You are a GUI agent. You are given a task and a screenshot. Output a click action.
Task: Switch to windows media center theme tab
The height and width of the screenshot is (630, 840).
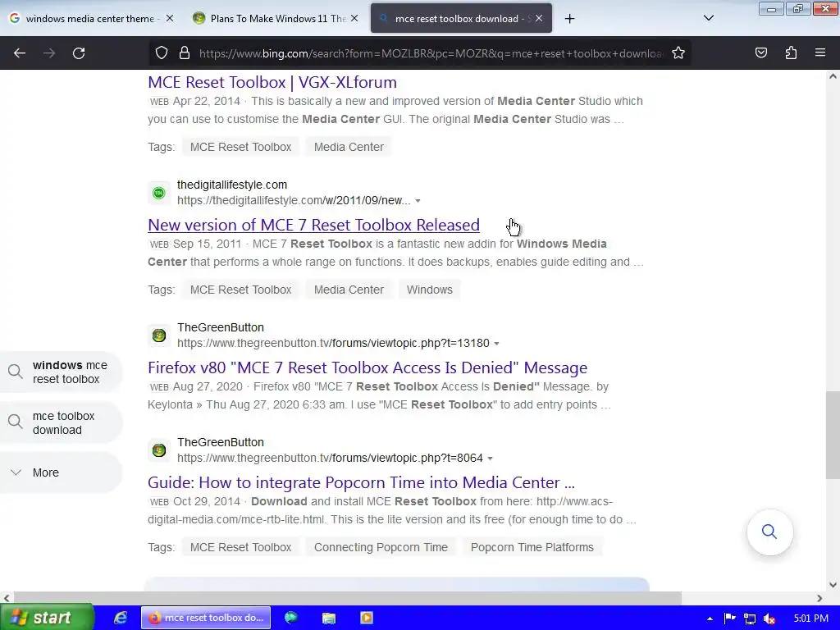tap(90, 19)
